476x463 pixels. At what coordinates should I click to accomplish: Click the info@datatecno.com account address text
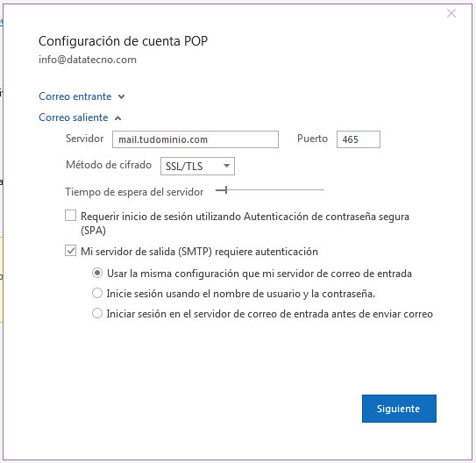(88, 60)
